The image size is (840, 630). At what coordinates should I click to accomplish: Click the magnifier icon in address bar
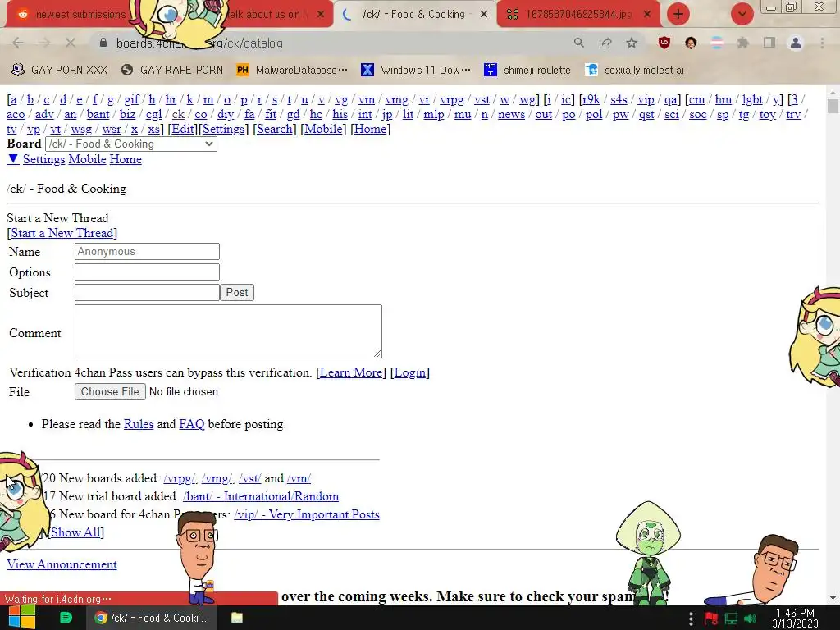click(x=579, y=43)
